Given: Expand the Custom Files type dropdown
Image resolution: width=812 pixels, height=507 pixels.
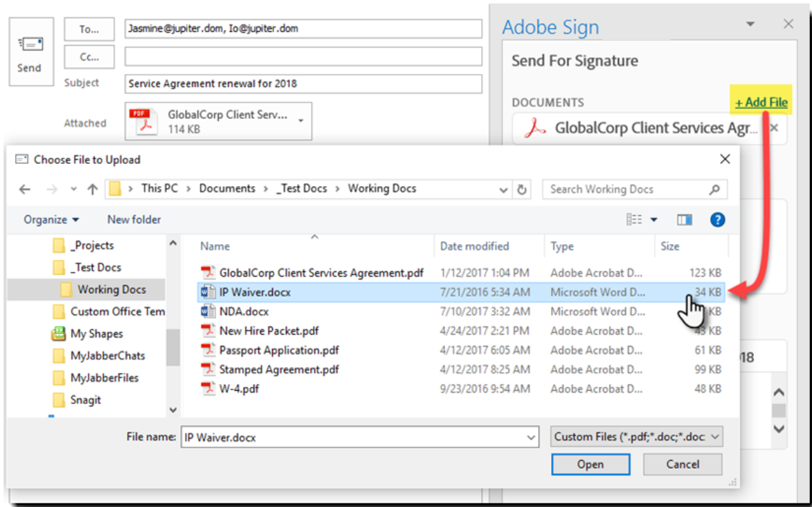Looking at the screenshot, I should tap(715, 436).
